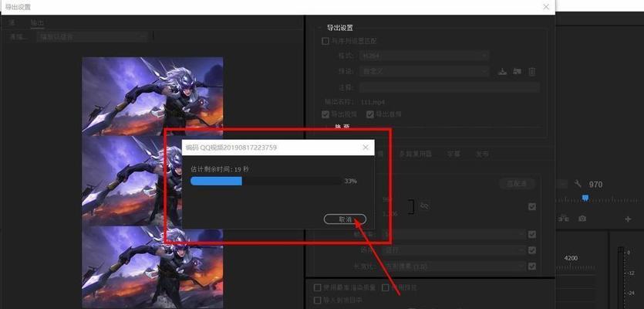644x309 pixels.
Task: Close the 导出设置 window
Action: click(x=546, y=7)
